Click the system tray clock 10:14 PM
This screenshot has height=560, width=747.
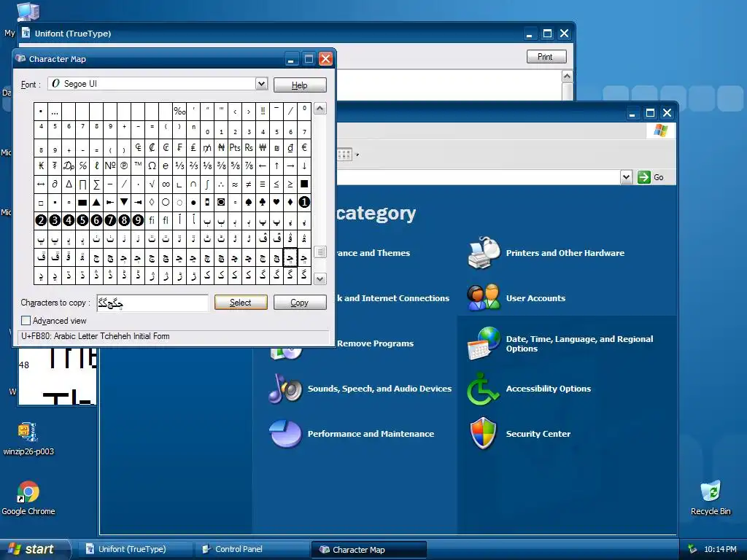coord(720,549)
